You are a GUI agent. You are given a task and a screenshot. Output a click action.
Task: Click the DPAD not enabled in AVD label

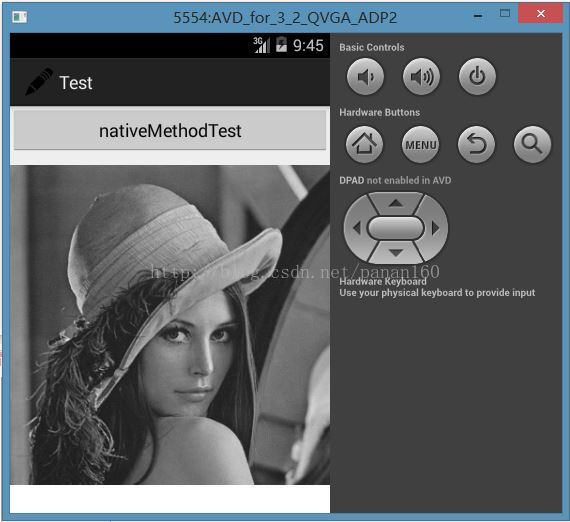[x=395, y=180]
